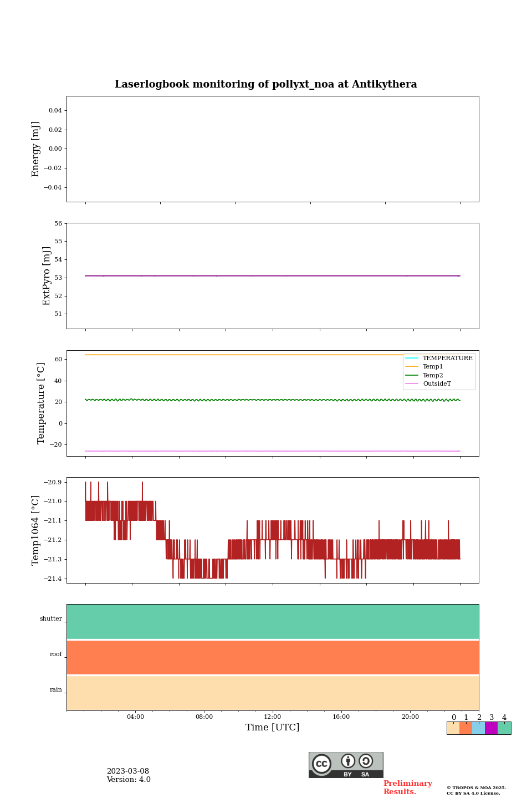The width and height of the screenshot is (532, 798).
Task: Click the Time [UTC] axis label
Action: tap(273, 727)
